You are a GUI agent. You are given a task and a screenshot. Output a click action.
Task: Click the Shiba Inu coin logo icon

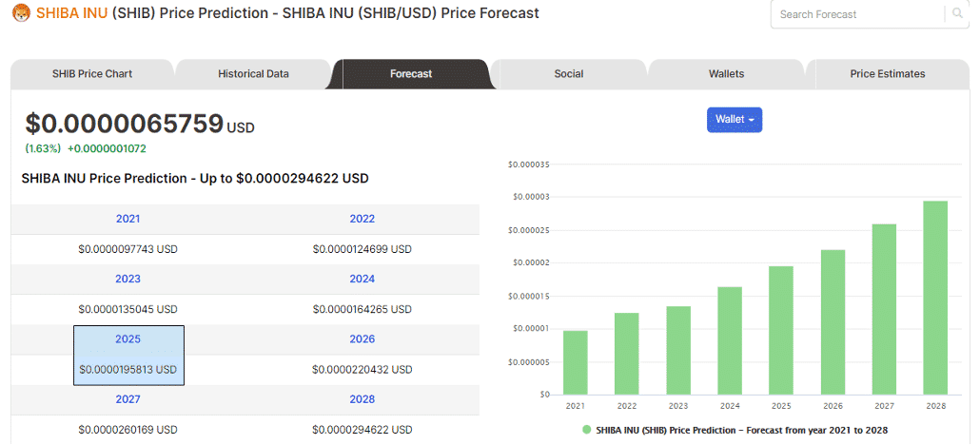22,13
